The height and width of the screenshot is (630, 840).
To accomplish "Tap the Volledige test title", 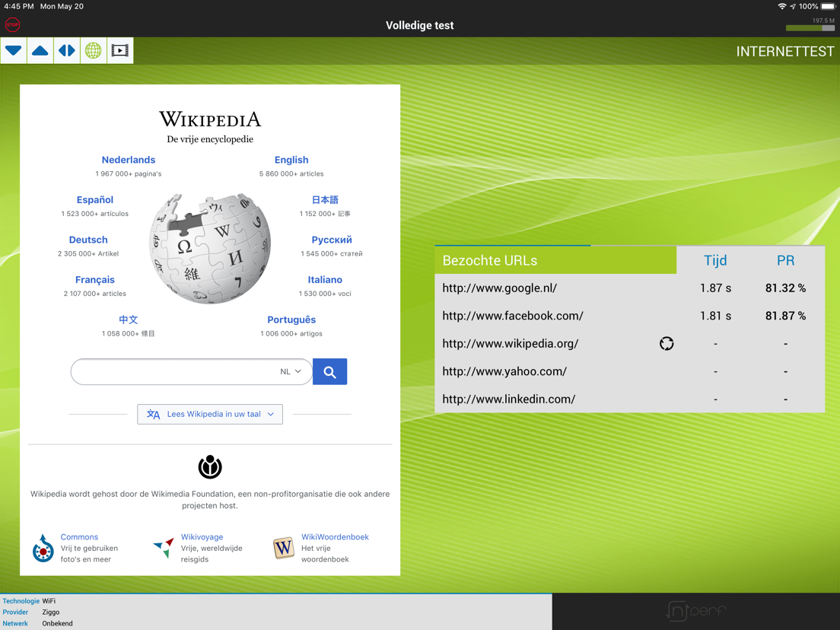I will coord(420,25).
